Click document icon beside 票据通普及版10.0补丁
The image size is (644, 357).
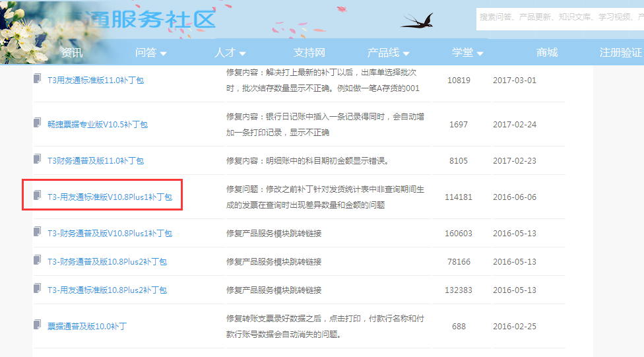click(x=38, y=325)
